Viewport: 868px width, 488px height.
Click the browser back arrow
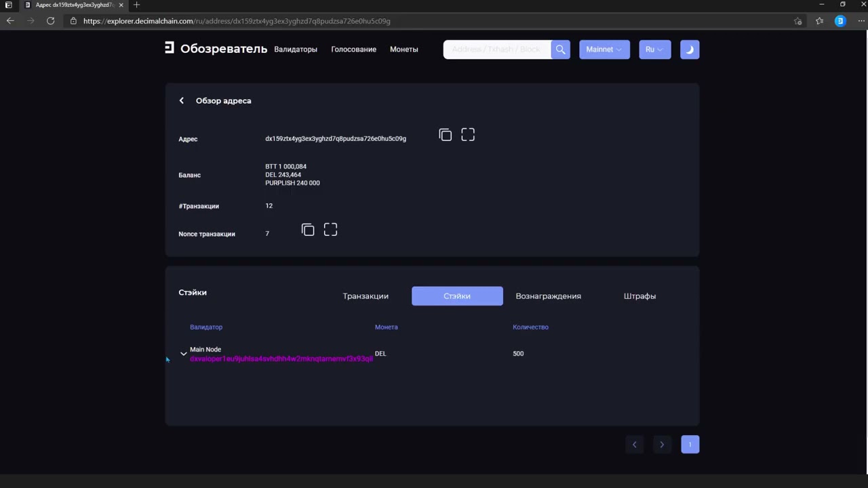(x=10, y=21)
